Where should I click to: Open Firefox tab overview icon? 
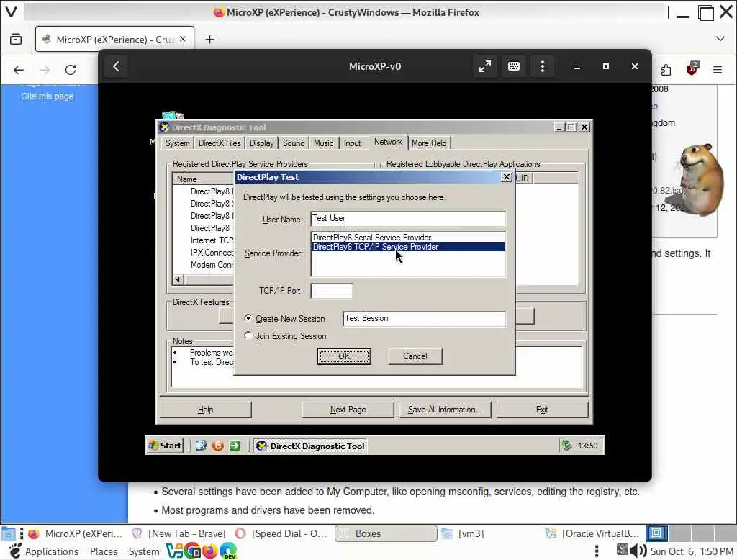pyautogui.click(x=16, y=39)
